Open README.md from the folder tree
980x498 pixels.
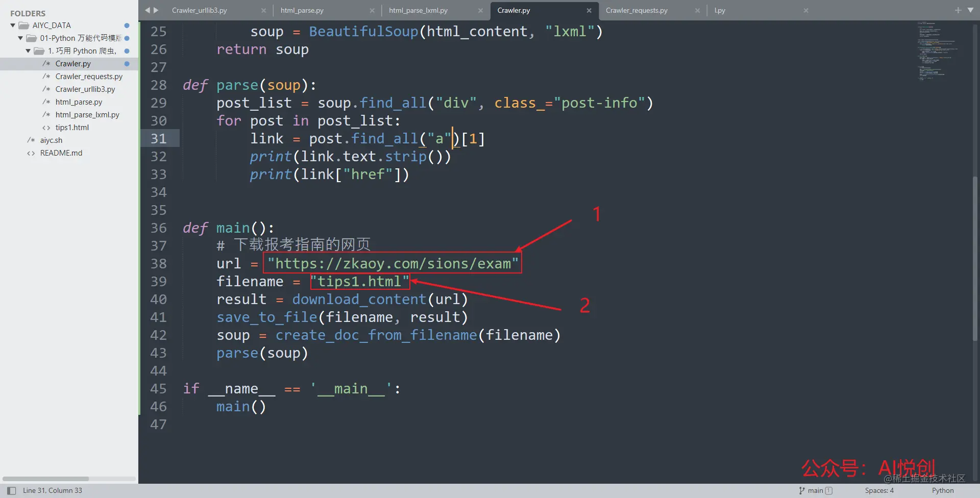61,153
